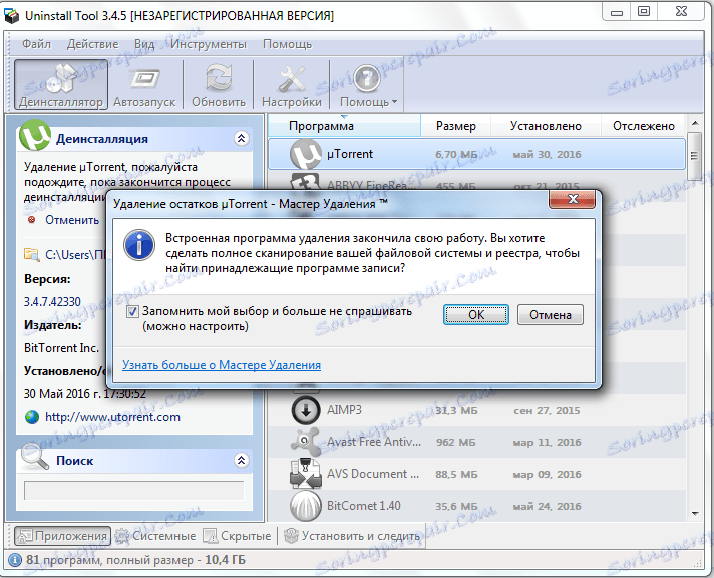The image size is (714, 578).
Task: Click the 'май 24, 2016' date cell
Action: click(x=546, y=506)
